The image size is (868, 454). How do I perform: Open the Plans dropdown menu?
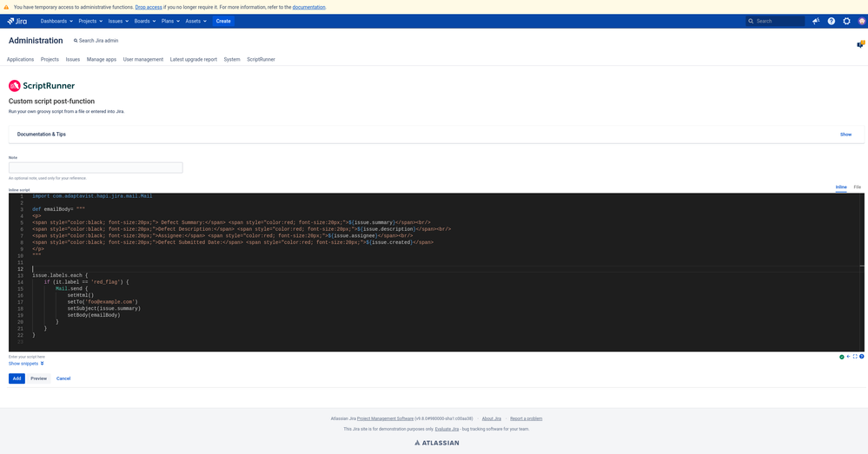pos(170,21)
